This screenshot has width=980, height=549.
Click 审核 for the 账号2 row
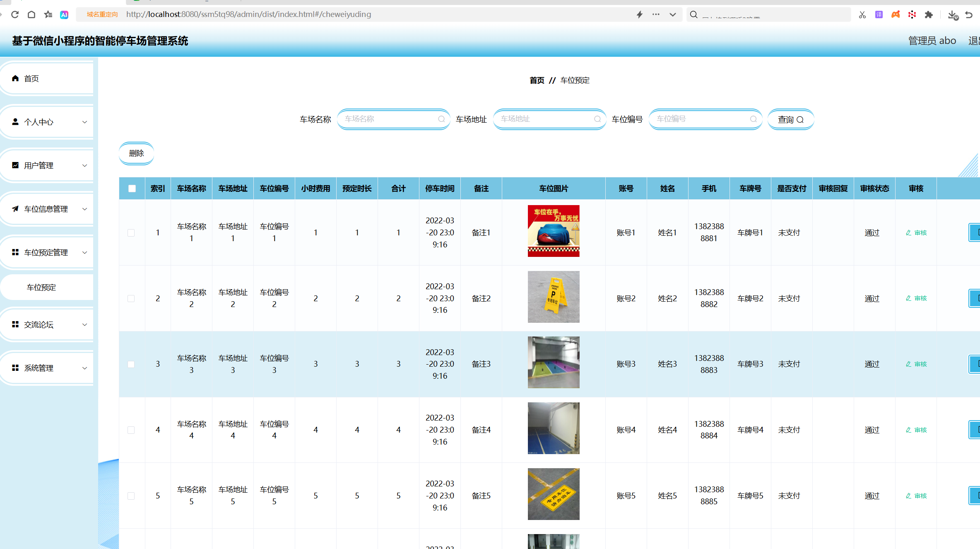tap(916, 298)
